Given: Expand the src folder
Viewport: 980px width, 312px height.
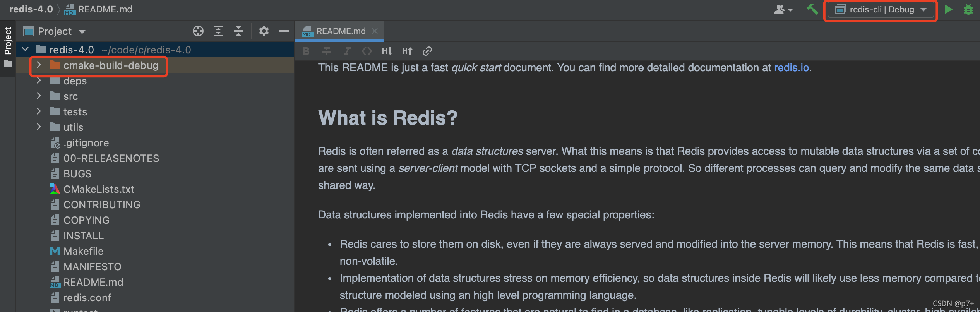Looking at the screenshot, I should point(39,96).
